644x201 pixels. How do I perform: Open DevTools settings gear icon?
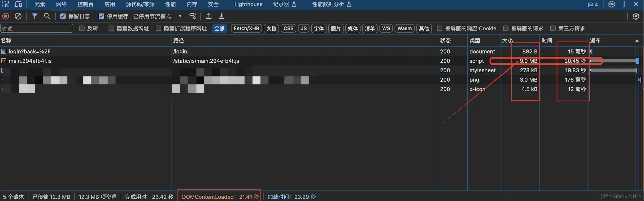(612, 4)
